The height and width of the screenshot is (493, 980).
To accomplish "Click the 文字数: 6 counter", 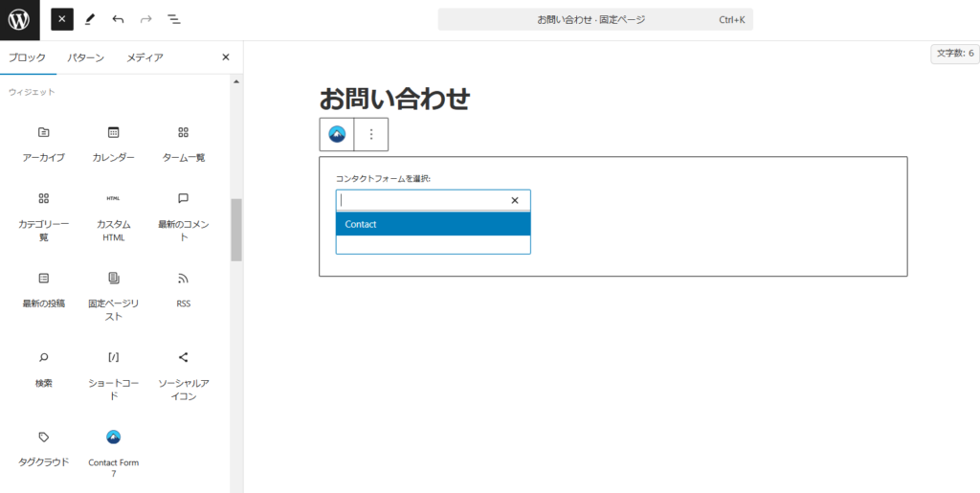I will click(x=955, y=54).
